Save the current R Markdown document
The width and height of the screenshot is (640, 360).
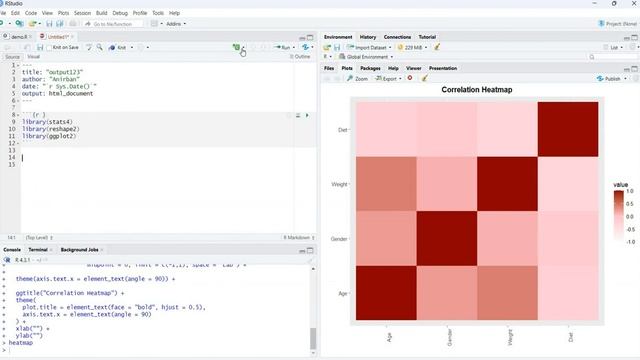(x=40, y=48)
